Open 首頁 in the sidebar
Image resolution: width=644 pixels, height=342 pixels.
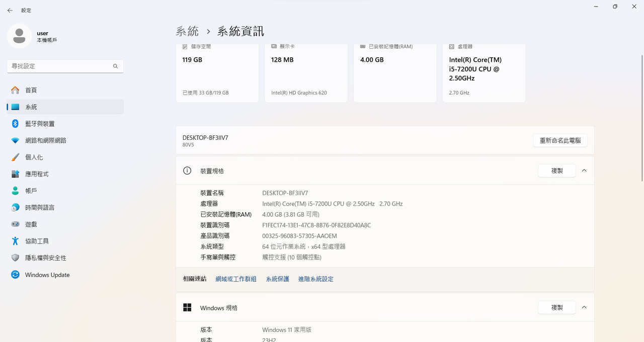click(65, 90)
